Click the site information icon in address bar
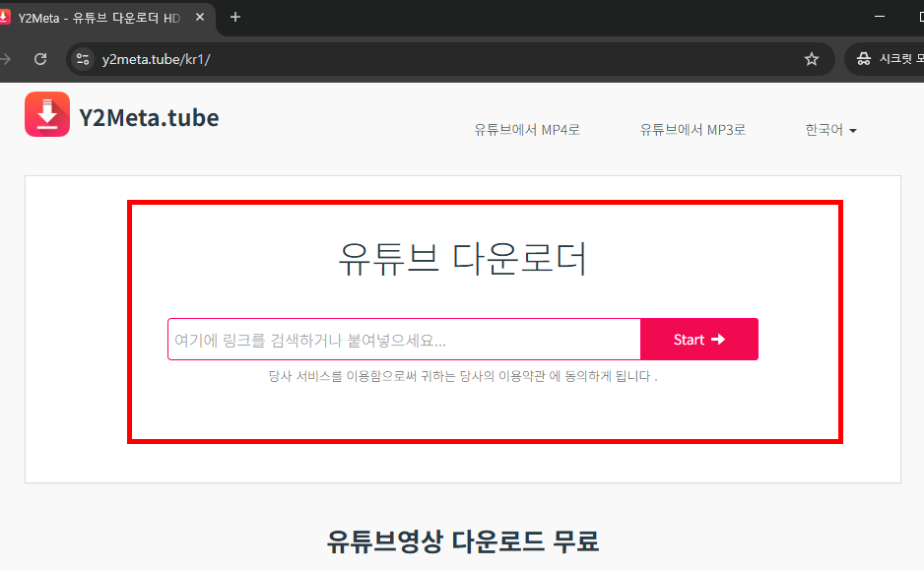The width and height of the screenshot is (924, 570). pyautogui.click(x=82, y=59)
